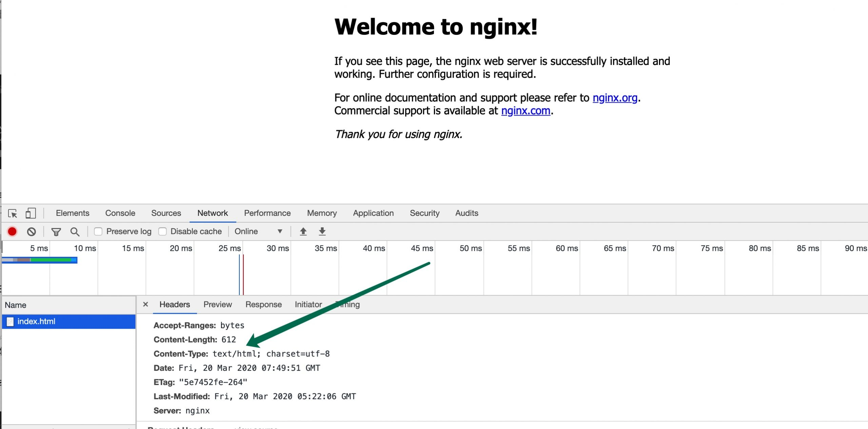Open the Response detail tab

263,305
